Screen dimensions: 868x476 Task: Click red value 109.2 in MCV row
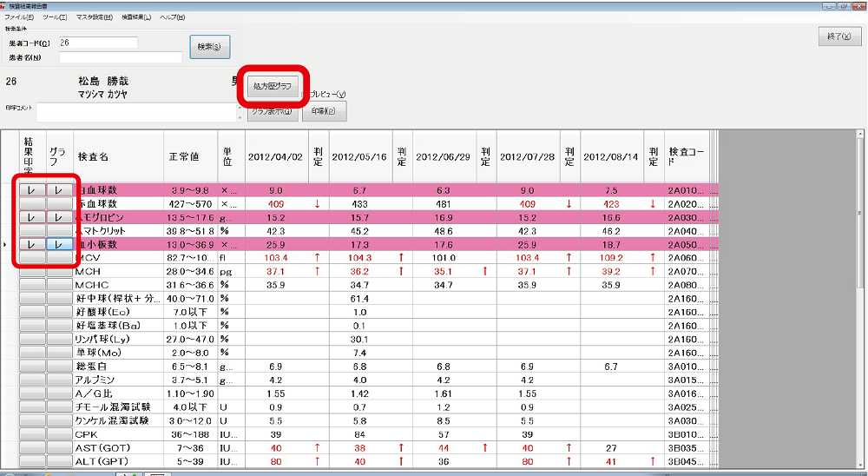[x=611, y=258]
